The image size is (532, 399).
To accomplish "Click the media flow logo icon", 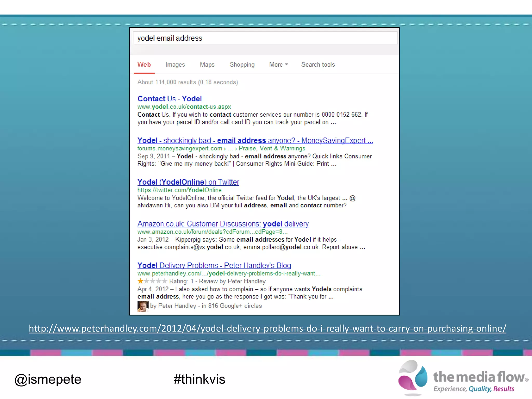I will pyautogui.click(x=413, y=377).
